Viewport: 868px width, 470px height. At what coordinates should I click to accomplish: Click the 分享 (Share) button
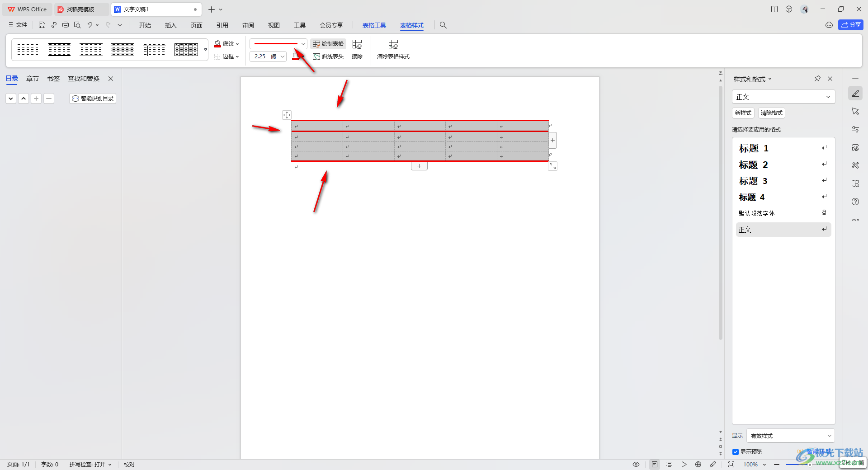tap(850, 25)
